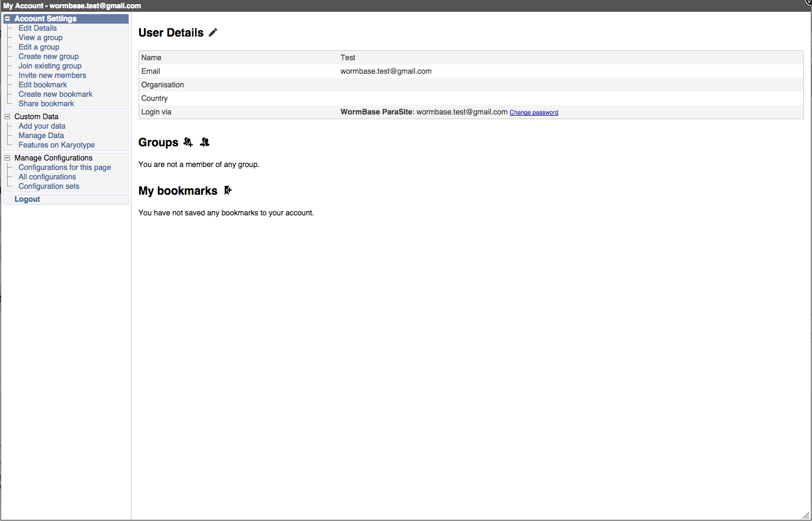Screen dimensions: 812x521
Task: Select Features on Karyotype
Action: point(57,145)
